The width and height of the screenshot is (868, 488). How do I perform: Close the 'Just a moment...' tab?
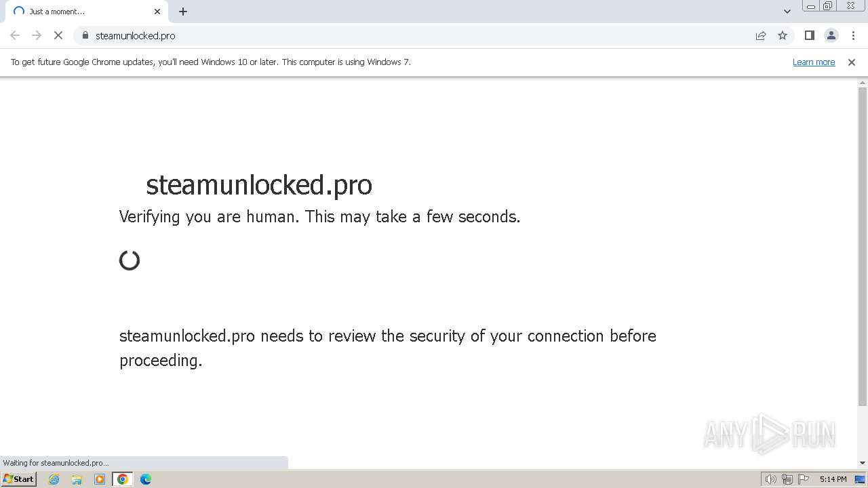[157, 12]
